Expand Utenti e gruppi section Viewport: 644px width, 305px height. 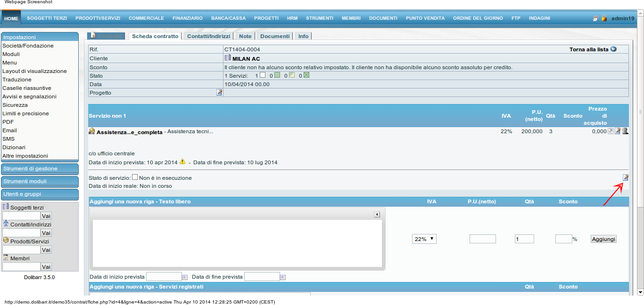[x=40, y=194]
